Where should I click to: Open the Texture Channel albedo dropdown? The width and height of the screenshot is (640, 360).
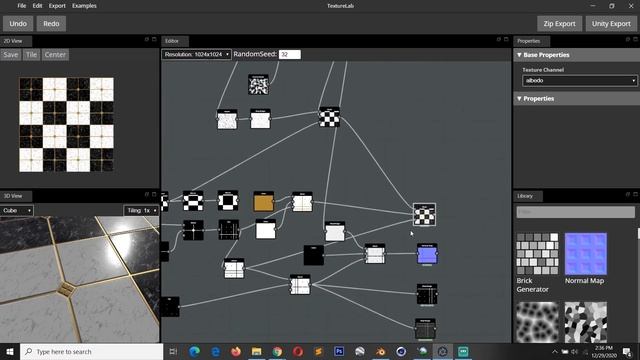tap(579, 81)
